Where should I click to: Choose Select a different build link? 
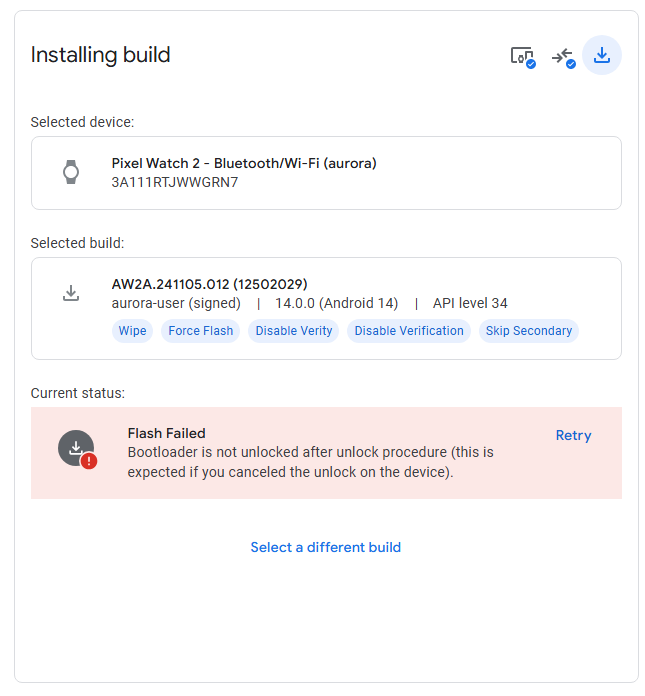pyautogui.click(x=325, y=547)
